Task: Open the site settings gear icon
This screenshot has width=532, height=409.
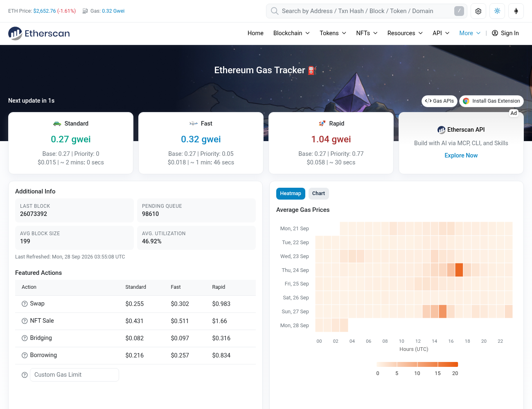Action: [x=478, y=11]
